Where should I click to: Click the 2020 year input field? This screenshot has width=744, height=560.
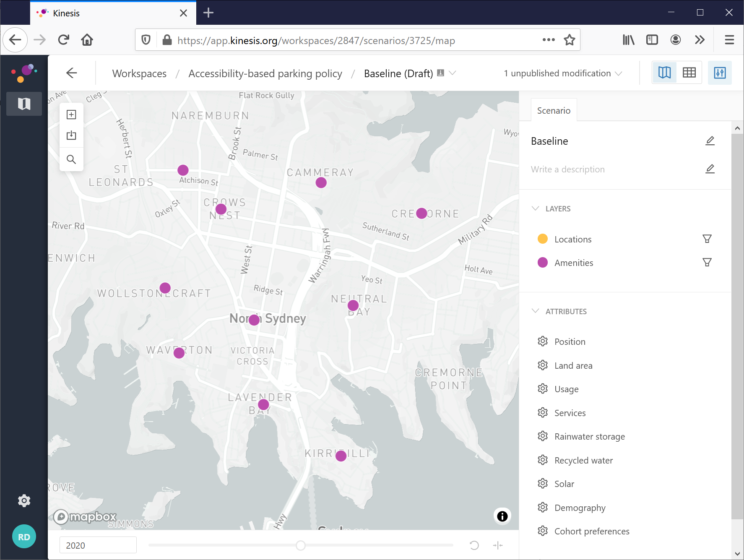(98, 545)
